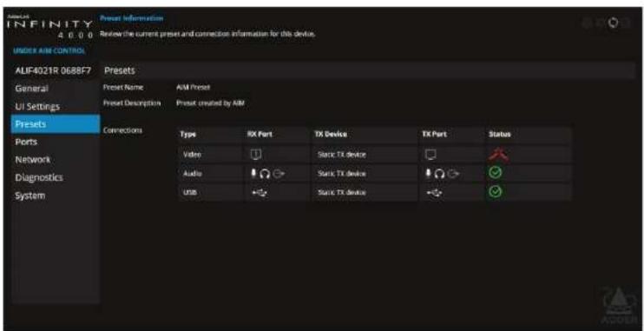
Task: Click Static TX device in USB row
Action: tap(342, 193)
